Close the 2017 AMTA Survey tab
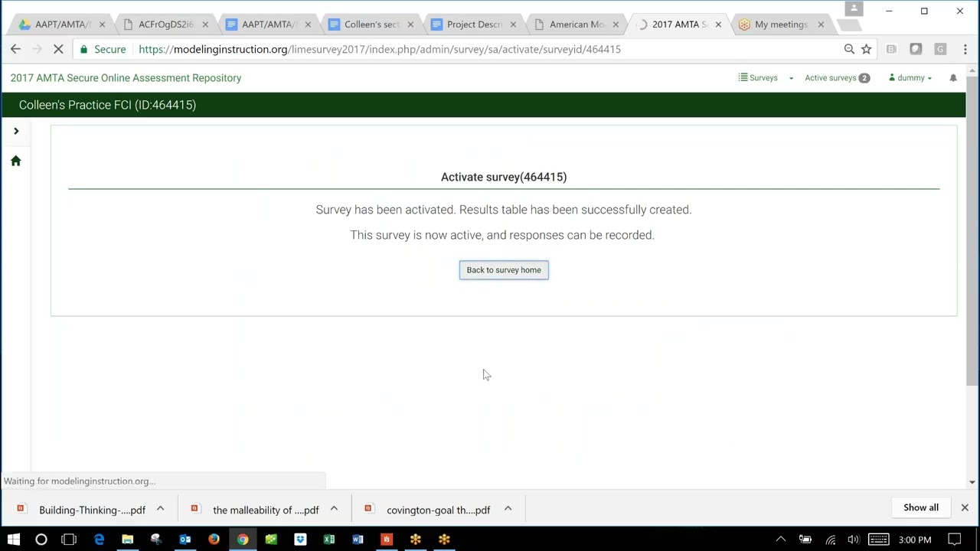Screen dimensions: 980x551 coord(718,24)
